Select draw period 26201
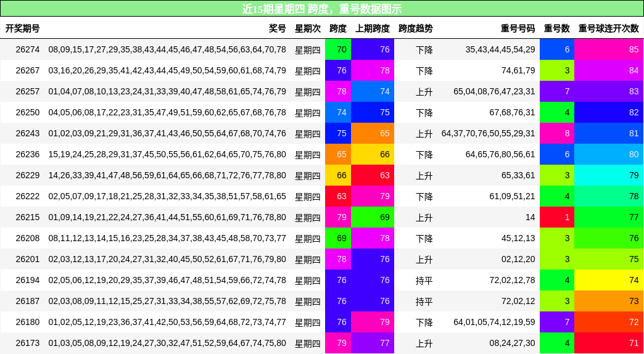The image size is (644, 354). (28, 259)
